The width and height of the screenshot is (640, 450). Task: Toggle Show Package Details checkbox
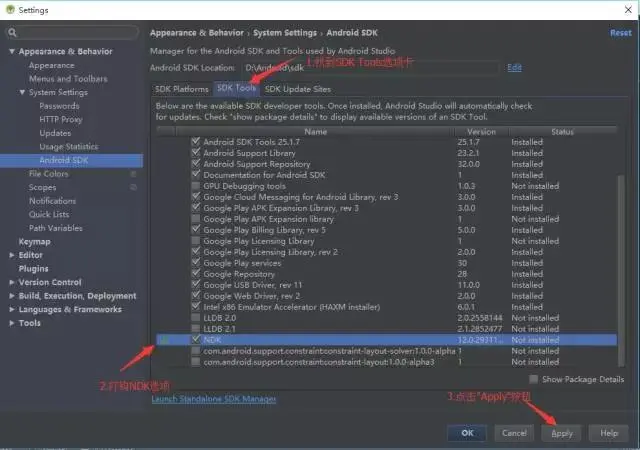tap(533, 379)
